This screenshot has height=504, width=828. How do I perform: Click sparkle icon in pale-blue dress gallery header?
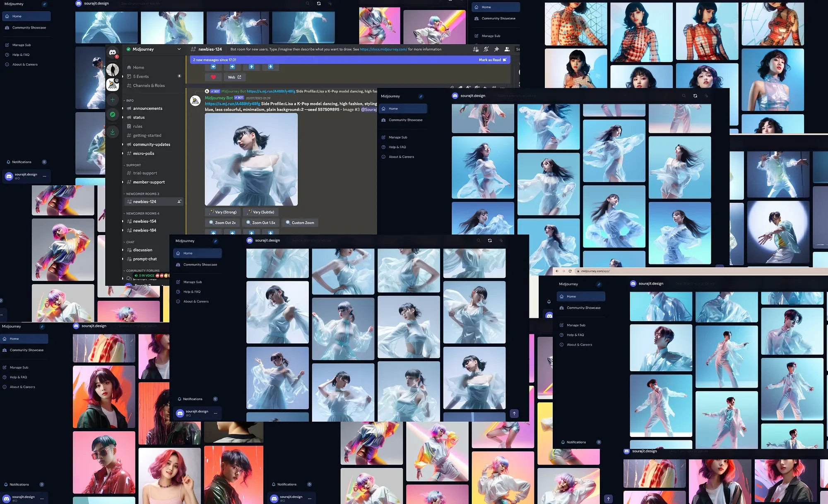tap(501, 240)
